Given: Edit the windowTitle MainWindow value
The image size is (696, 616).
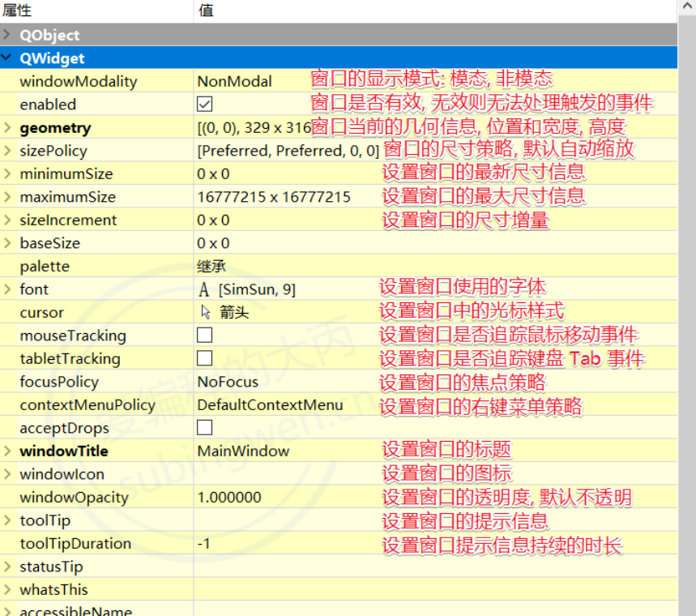Looking at the screenshot, I should pyautogui.click(x=243, y=451).
